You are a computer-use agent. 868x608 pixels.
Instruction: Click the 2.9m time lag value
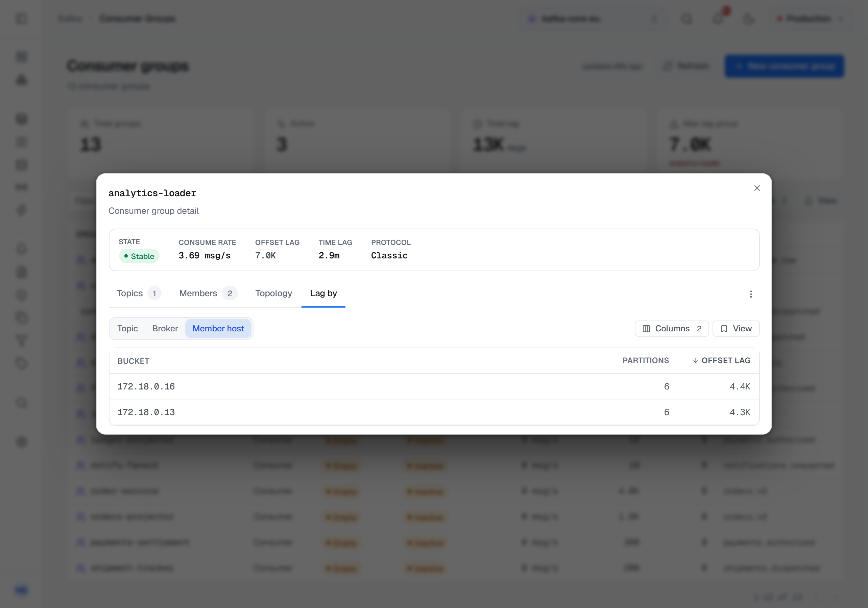point(329,256)
